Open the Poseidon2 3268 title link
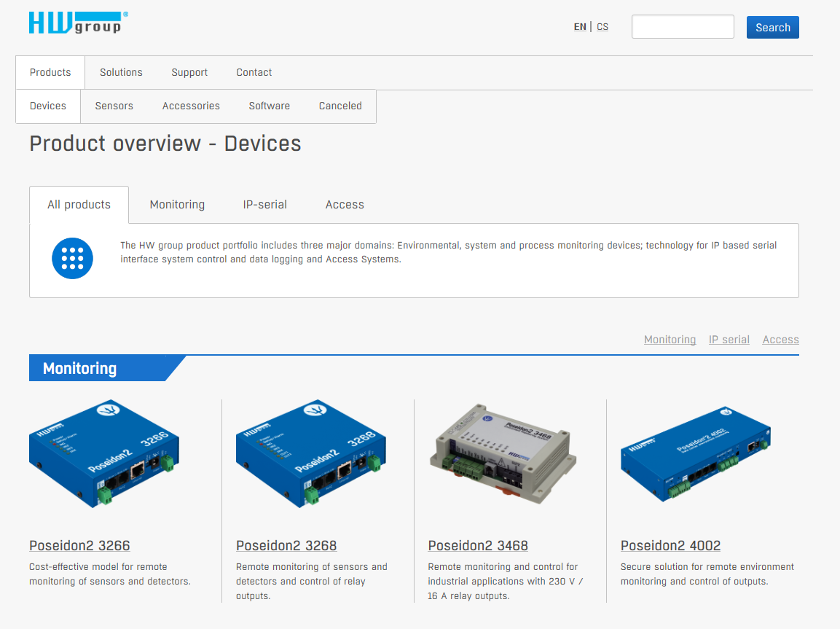 [x=286, y=545]
